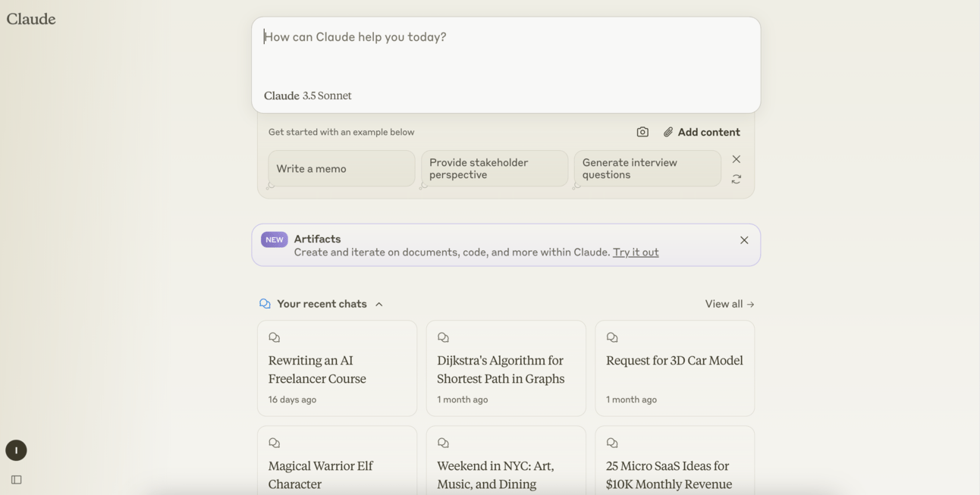Screen dimensions: 980x495
Task: Open 'Rewriting an AI Freelancer Course' chat
Action: [337, 368]
